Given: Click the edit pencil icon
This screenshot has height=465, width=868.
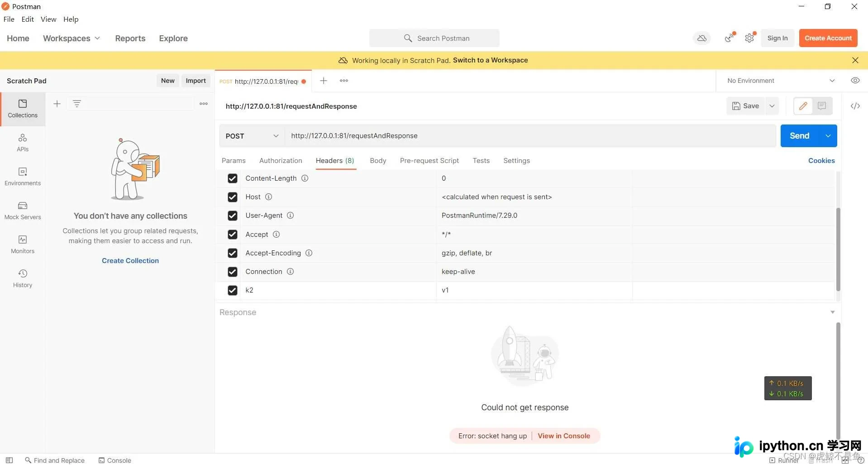Looking at the screenshot, I should 803,106.
